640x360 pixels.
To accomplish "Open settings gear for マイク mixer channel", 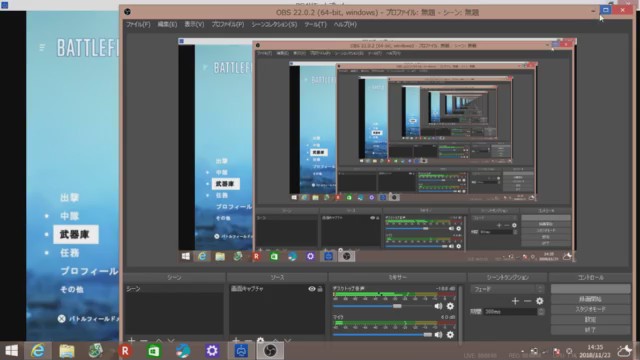I will tap(450, 335).
